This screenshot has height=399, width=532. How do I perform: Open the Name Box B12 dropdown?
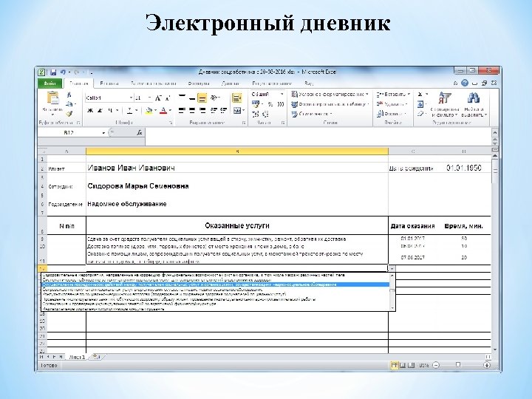[104, 133]
